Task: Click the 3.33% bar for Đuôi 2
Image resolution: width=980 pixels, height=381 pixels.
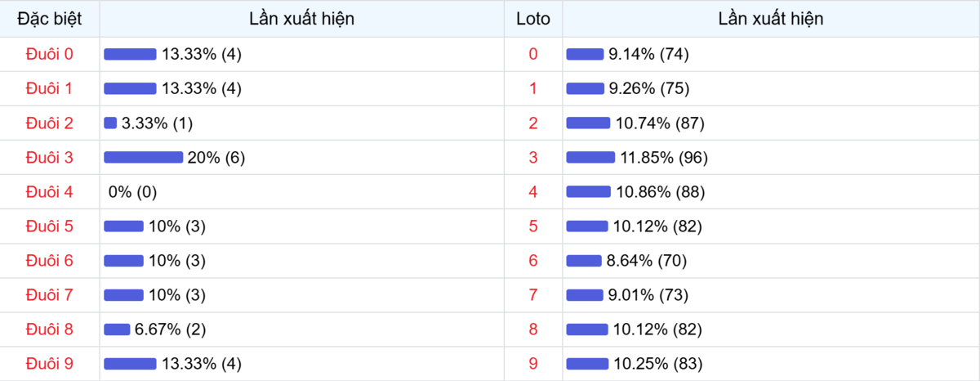Action: [x=110, y=123]
